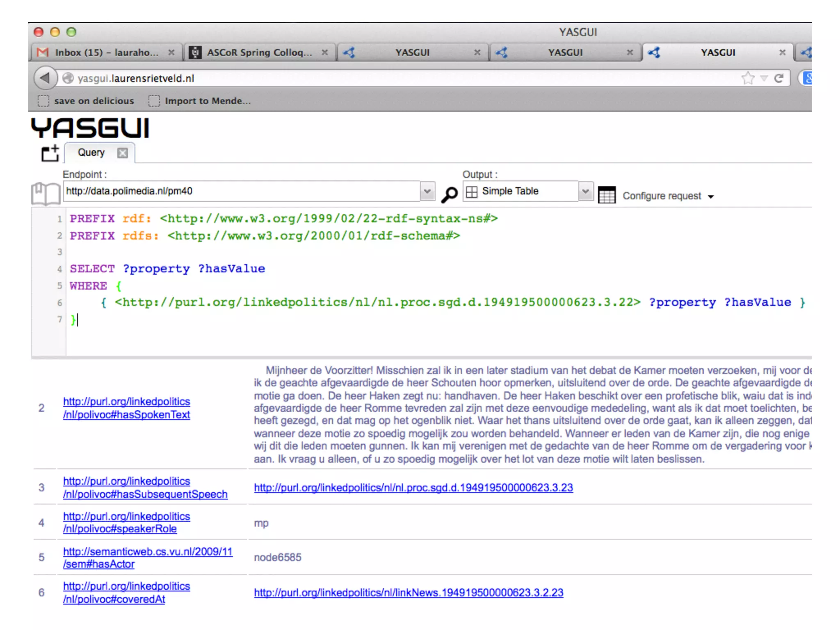
Task: Reload the page with the refresh icon
Action: point(778,78)
